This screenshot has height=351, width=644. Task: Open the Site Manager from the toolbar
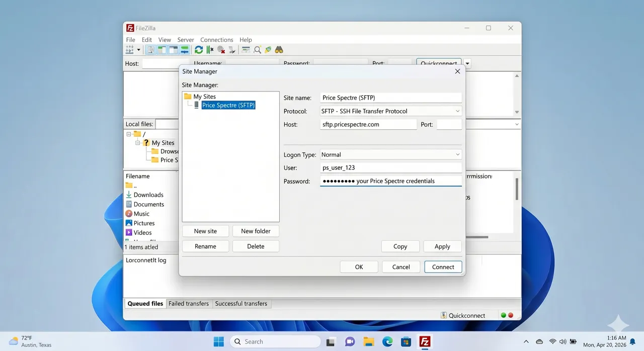[130, 49]
